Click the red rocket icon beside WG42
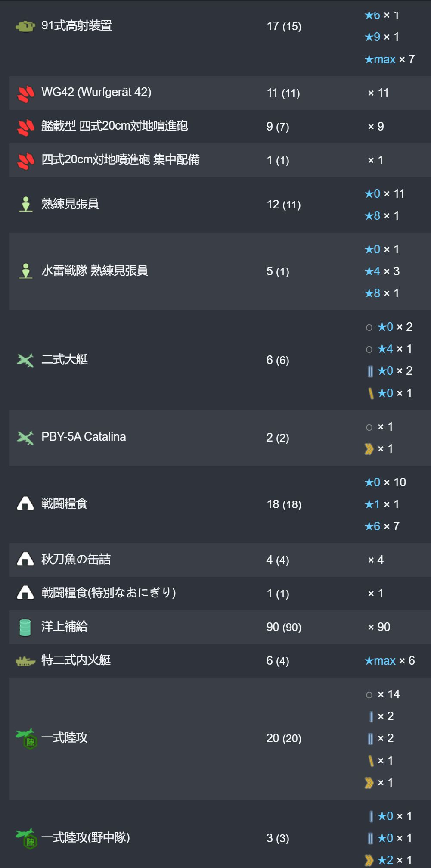Image resolution: width=431 pixels, height=868 pixels. pyautogui.click(x=25, y=93)
